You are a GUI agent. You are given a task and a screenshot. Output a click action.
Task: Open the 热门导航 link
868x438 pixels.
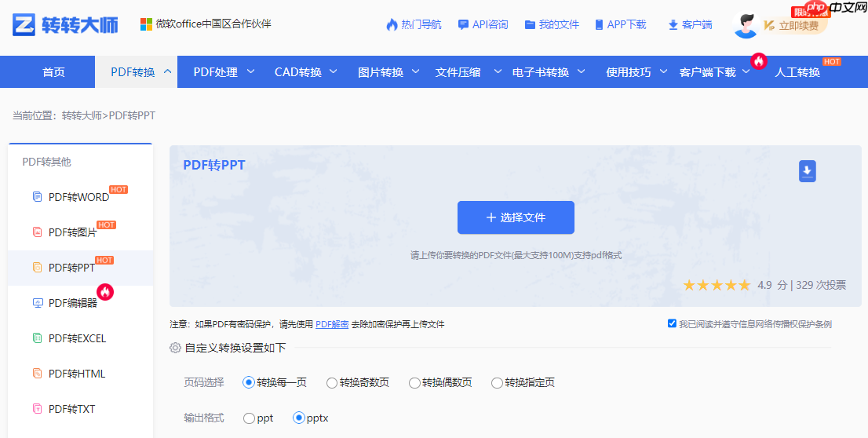coord(421,24)
